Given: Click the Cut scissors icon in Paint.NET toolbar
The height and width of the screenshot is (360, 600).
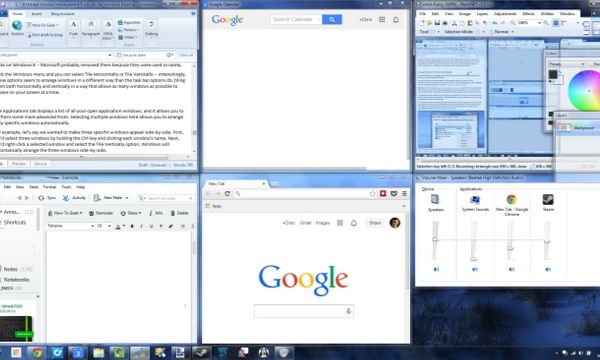Looking at the screenshot, I should pos(455,23).
